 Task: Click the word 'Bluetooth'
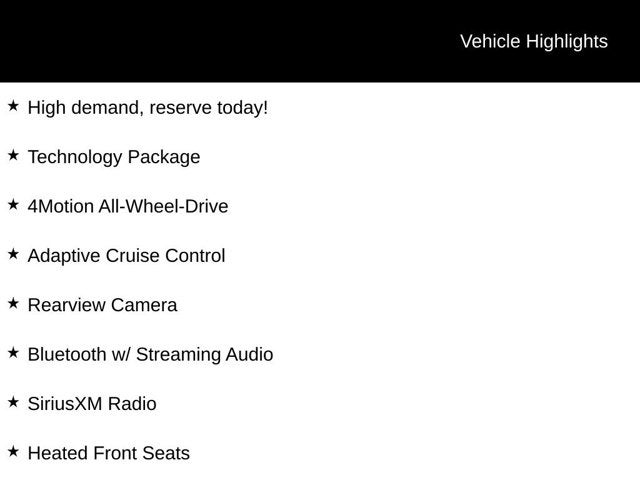68,354
